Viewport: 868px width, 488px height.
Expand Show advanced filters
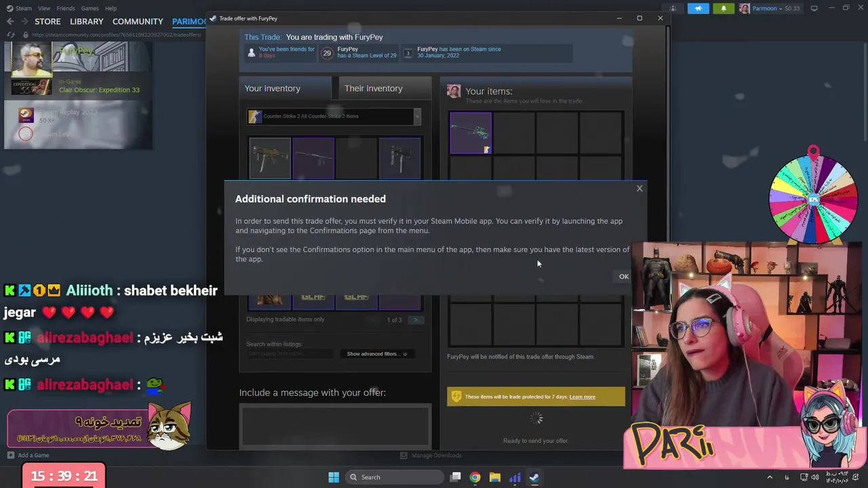(377, 354)
